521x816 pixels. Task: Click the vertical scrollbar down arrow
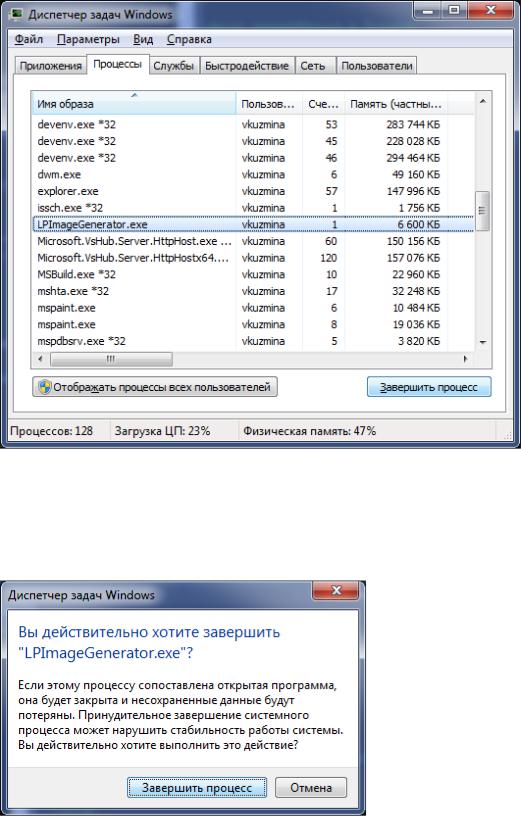482,342
